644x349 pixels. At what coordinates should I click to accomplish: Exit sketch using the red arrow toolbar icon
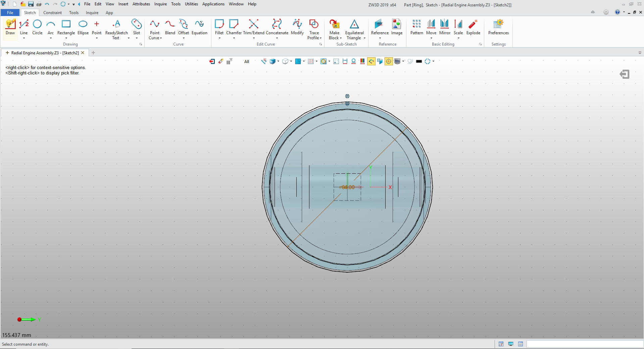tap(212, 61)
